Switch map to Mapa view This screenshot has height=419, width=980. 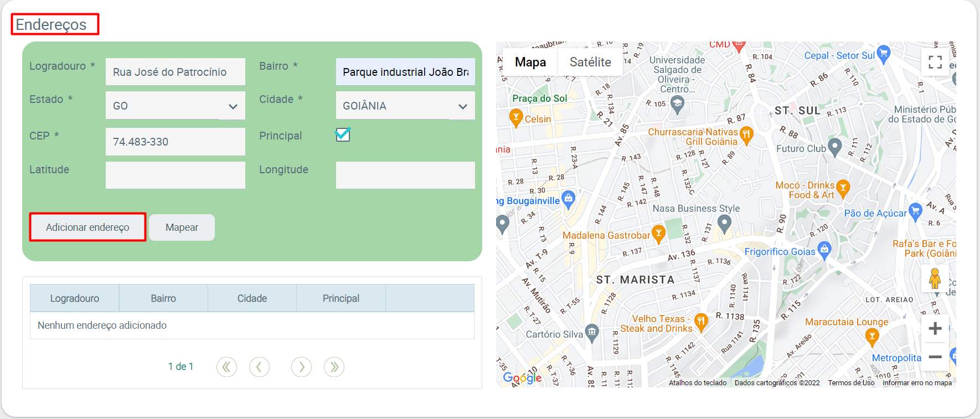(x=530, y=62)
